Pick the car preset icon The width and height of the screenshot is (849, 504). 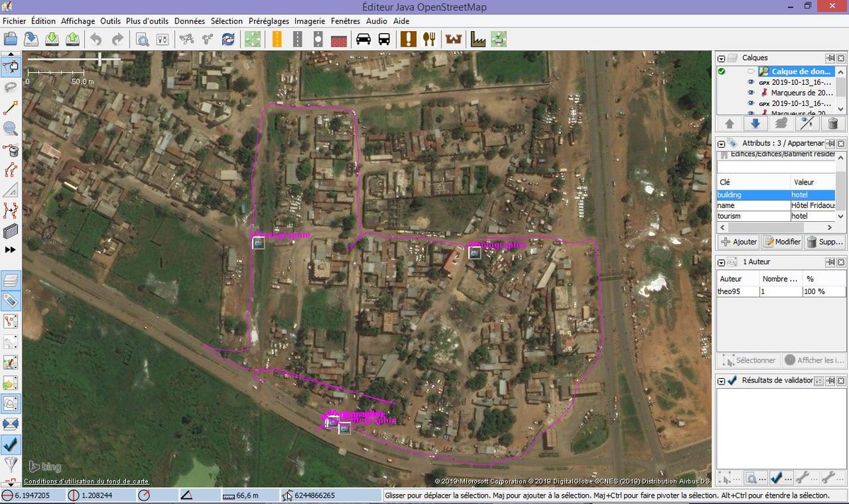point(364,39)
